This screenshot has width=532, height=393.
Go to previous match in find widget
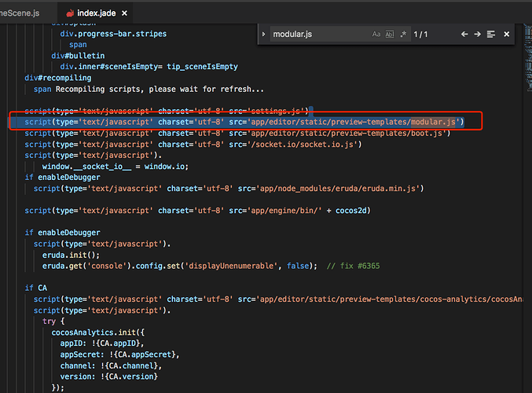pos(464,35)
